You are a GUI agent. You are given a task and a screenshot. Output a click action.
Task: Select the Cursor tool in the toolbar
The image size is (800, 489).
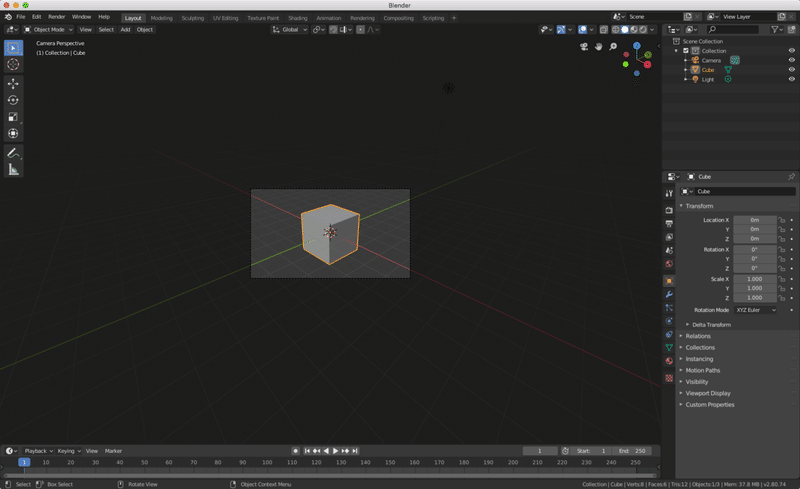point(13,64)
